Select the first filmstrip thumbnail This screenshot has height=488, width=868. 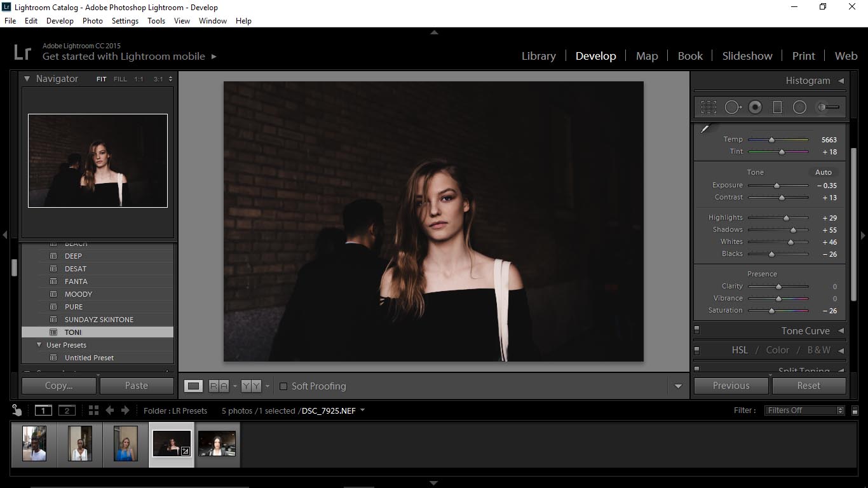34,444
